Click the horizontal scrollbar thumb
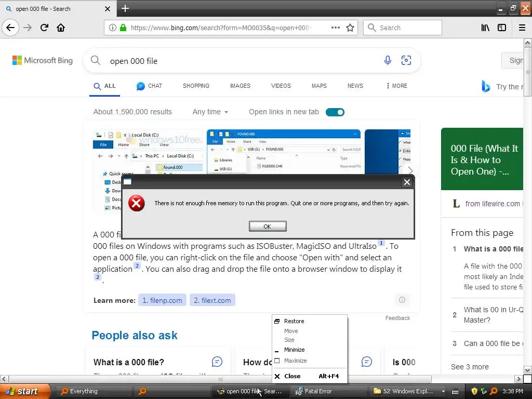The width and height of the screenshot is (532, 399). (220, 379)
